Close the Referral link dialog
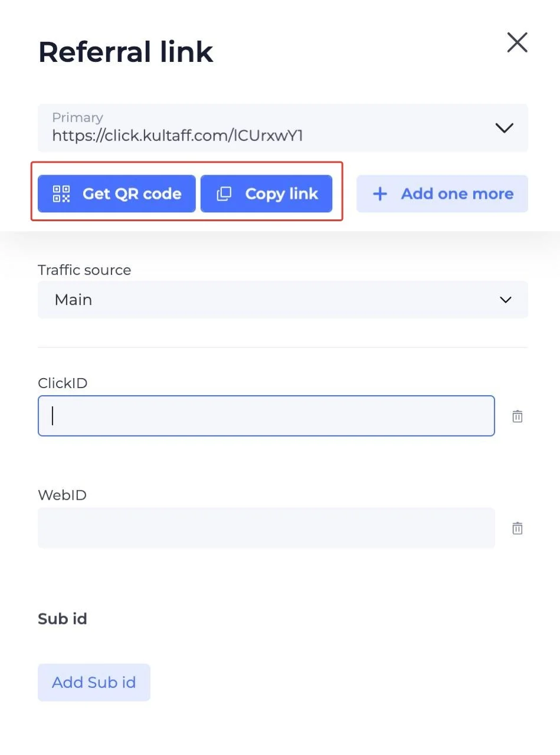Viewport: 560px width, 755px height. pos(517,42)
